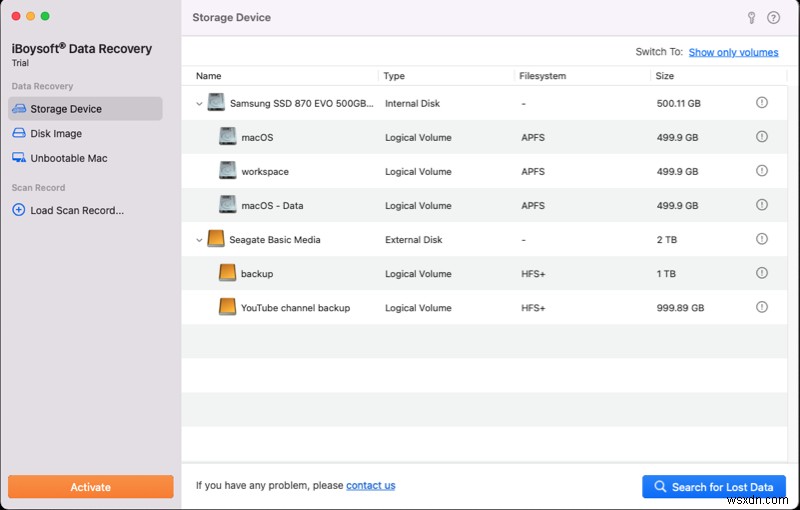Open info for YouTube channel backup volume

tap(762, 307)
